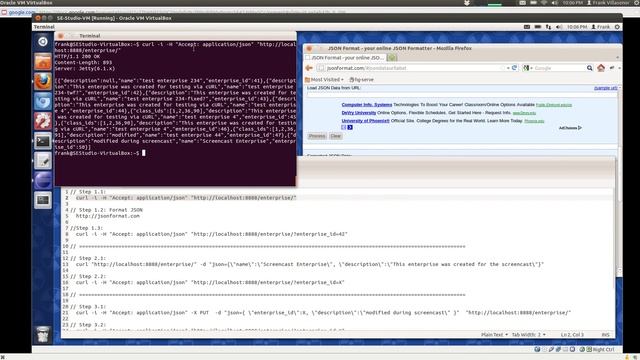This screenshot has width=640, height=360.
Task: Open the battery indicator in the VM panel
Action: tap(538, 27)
